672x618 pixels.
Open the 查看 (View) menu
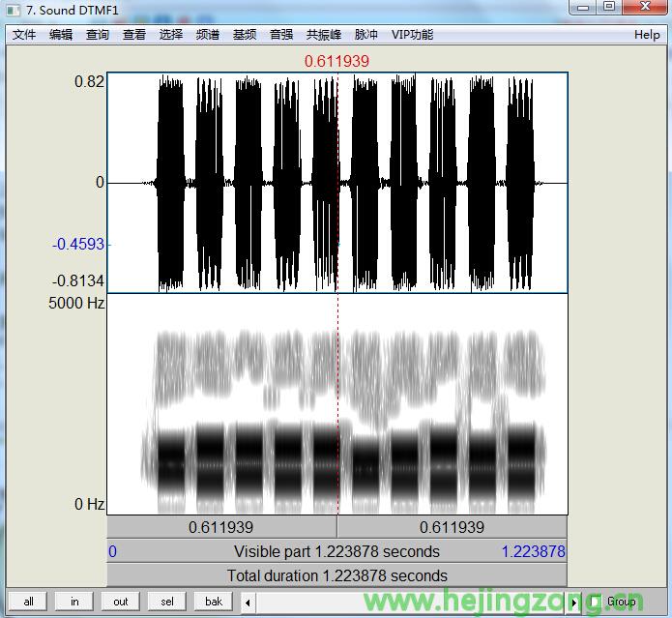(x=134, y=35)
